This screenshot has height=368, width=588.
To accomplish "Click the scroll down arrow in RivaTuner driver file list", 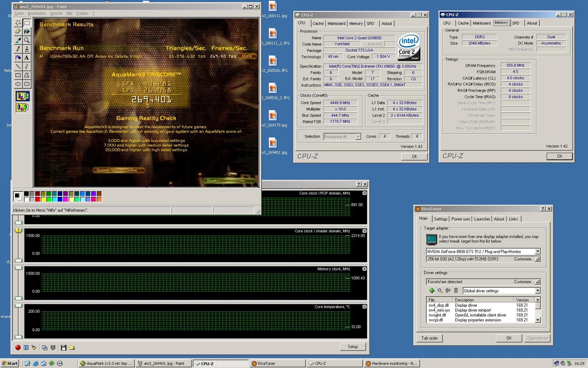I will [x=538, y=320].
